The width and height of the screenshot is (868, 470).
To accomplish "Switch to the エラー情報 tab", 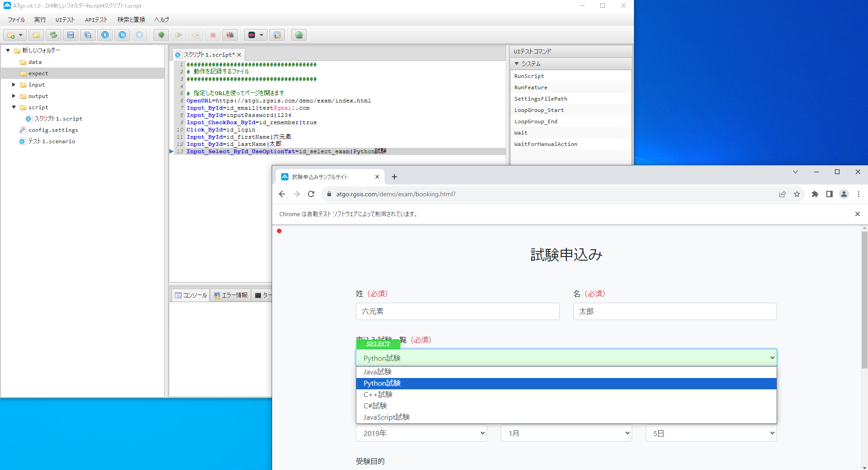I will tap(230, 295).
